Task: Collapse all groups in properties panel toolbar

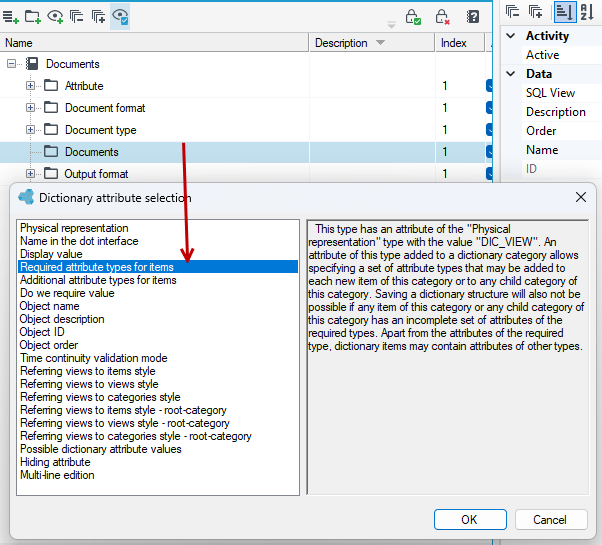Action: (x=513, y=12)
